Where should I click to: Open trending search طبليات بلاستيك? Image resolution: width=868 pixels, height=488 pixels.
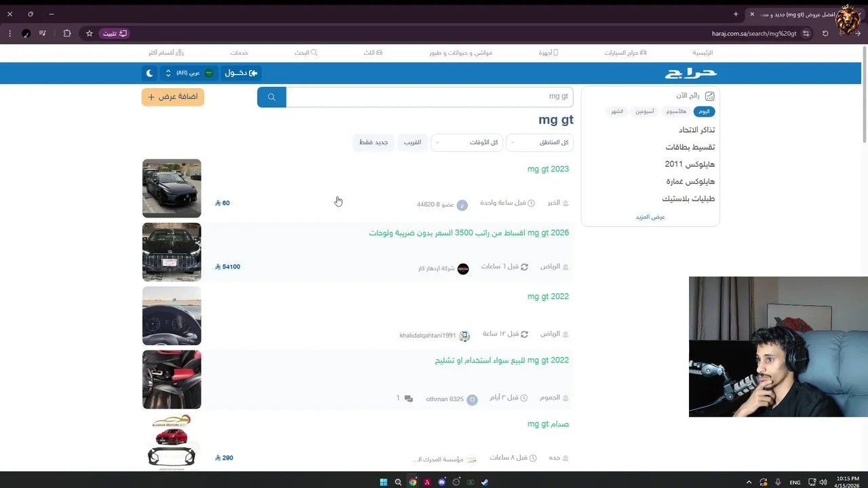688,199
